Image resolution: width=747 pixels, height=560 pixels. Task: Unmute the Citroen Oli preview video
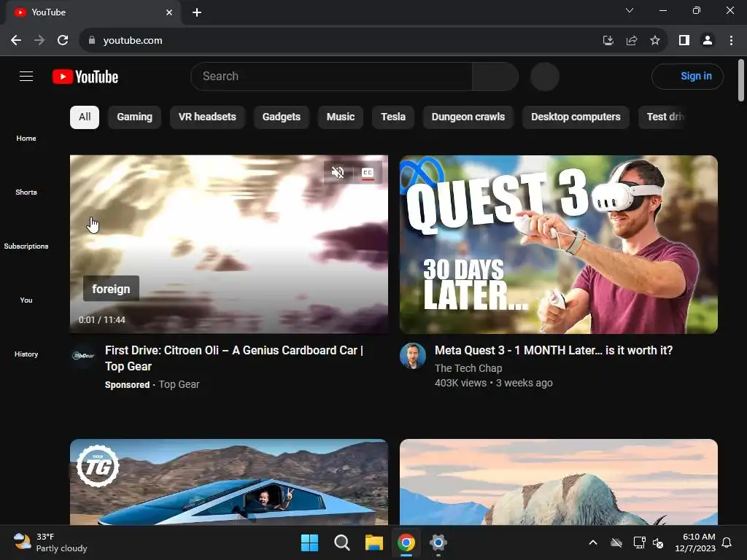click(338, 172)
